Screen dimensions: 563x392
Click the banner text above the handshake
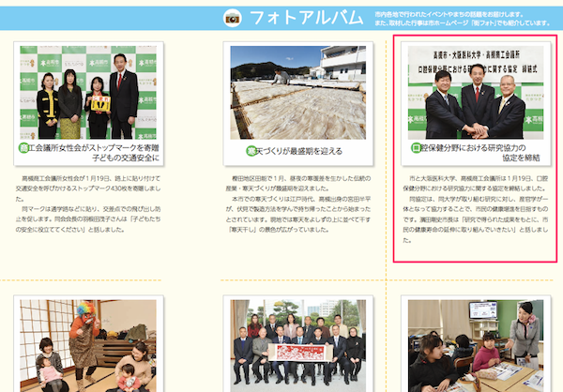click(x=476, y=62)
